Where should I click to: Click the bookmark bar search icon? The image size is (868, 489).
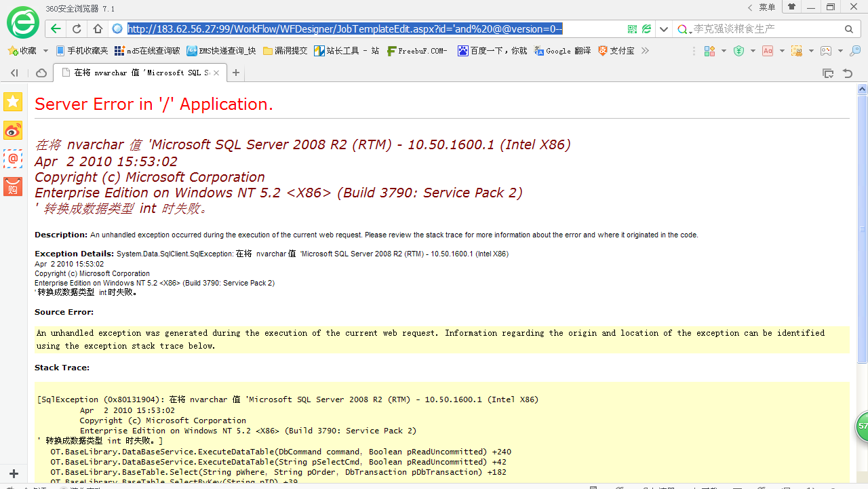click(x=855, y=51)
